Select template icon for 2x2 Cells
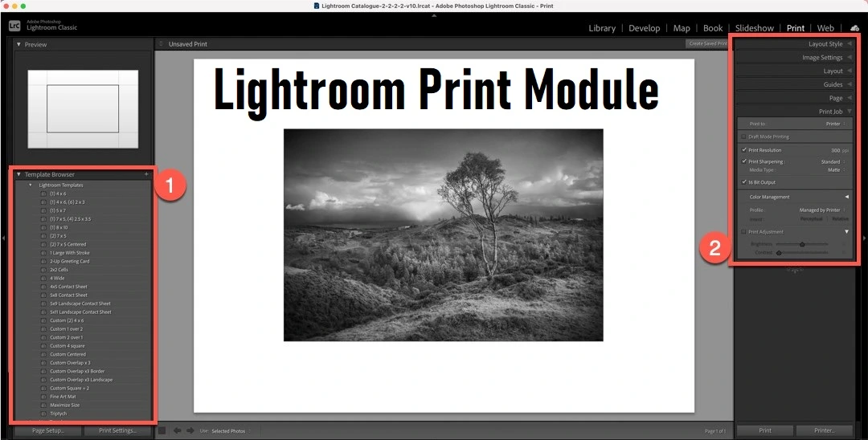Screen dimensions: 868x440 43,270
